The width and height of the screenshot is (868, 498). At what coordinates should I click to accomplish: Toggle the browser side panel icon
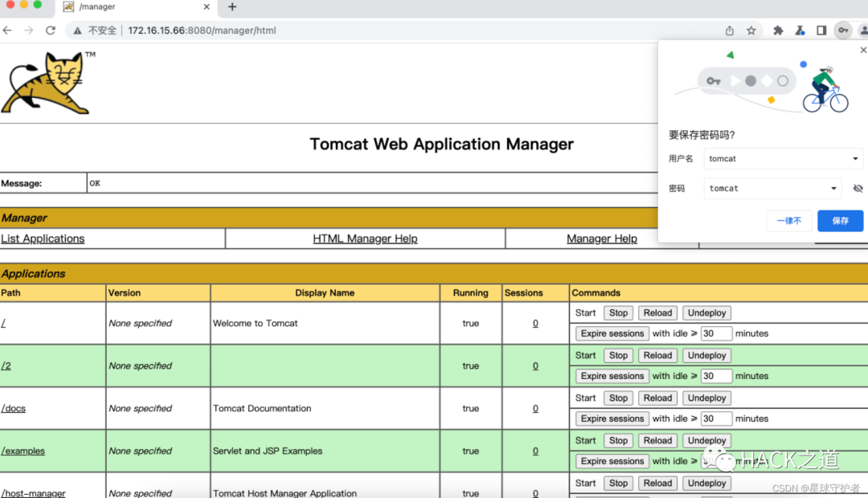click(x=821, y=31)
